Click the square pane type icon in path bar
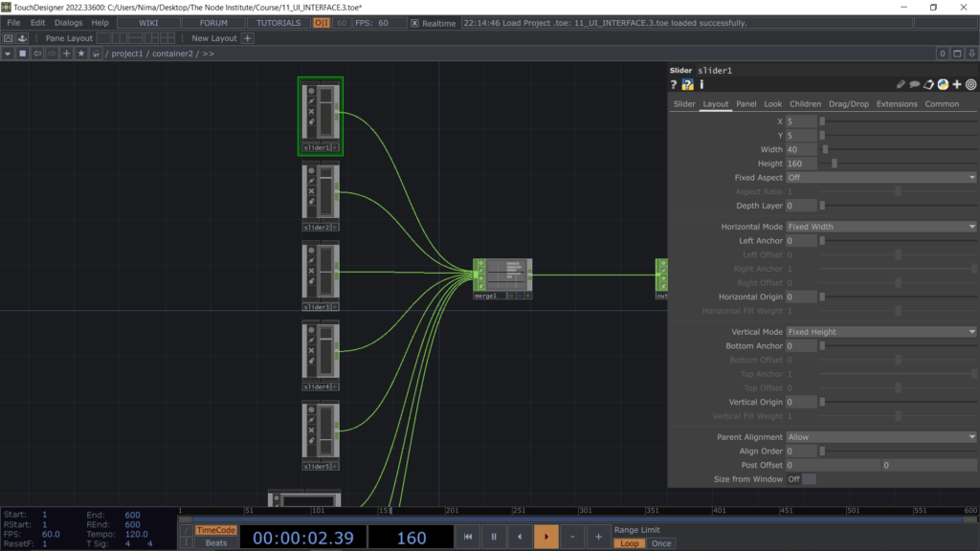 [23, 54]
